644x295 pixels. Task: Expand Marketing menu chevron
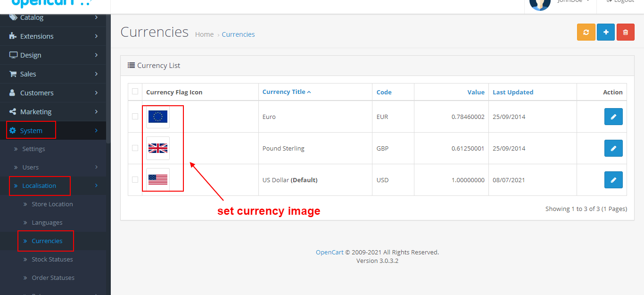click(x=96, y=112)
